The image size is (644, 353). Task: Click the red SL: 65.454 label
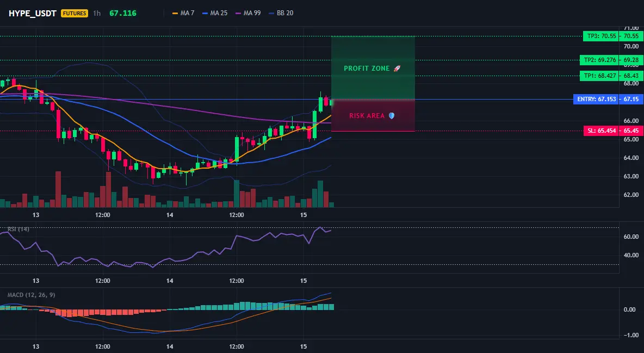click(x=601, y=131)
